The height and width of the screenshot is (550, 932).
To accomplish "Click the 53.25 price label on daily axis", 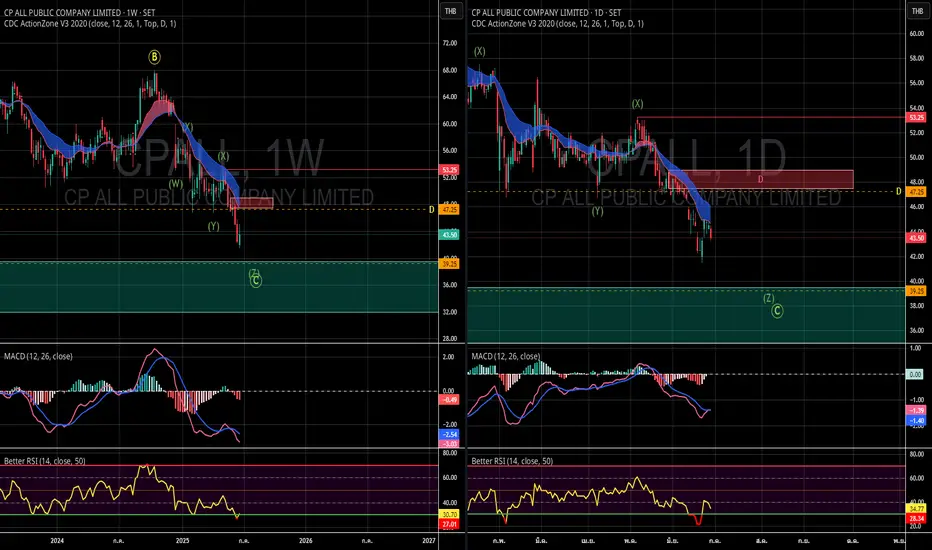I will [x=917, y=118].
